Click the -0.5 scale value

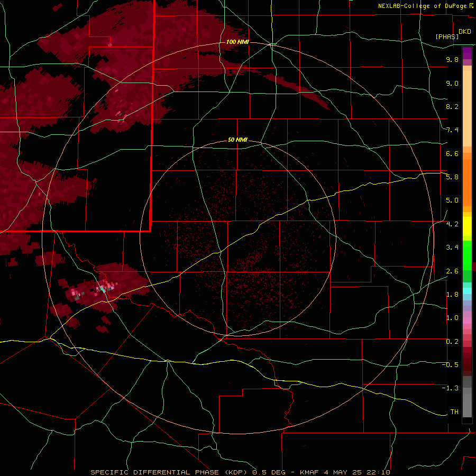pos(450,365)
